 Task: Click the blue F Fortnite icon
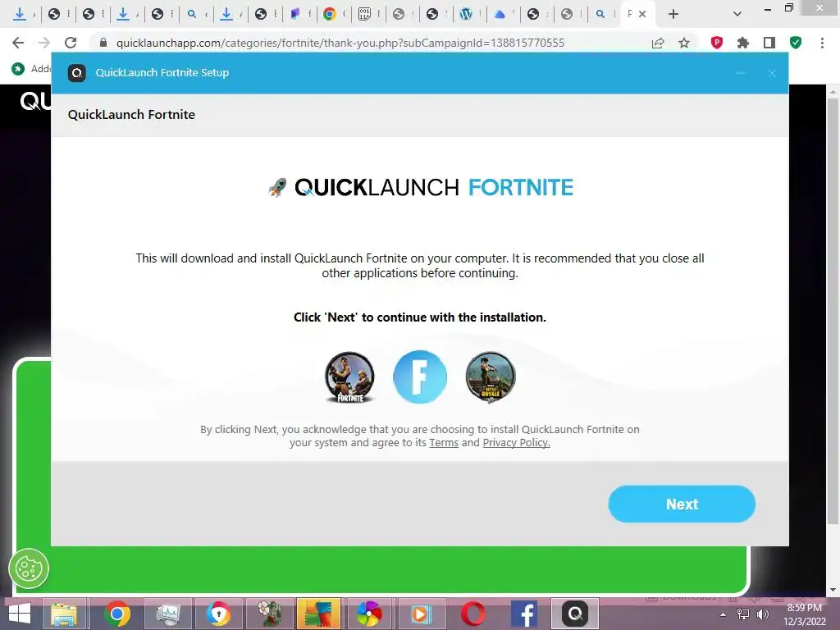tap(420, 377)
